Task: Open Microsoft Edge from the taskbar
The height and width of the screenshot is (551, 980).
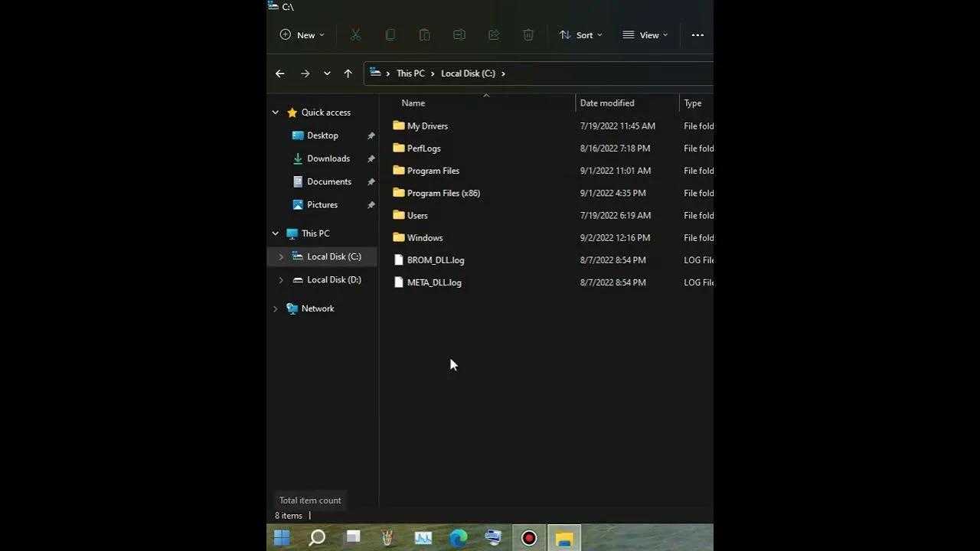Action: (x=459, y=538)
